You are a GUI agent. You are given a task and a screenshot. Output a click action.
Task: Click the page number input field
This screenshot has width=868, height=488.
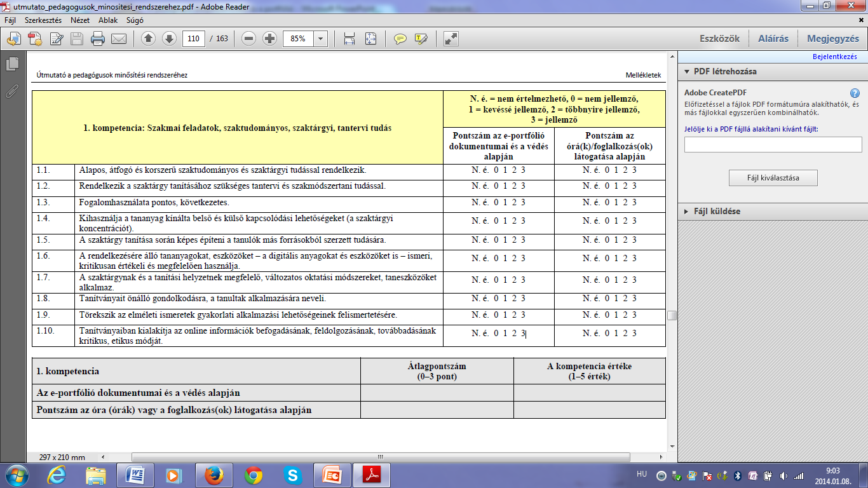(x=194, y=39)
